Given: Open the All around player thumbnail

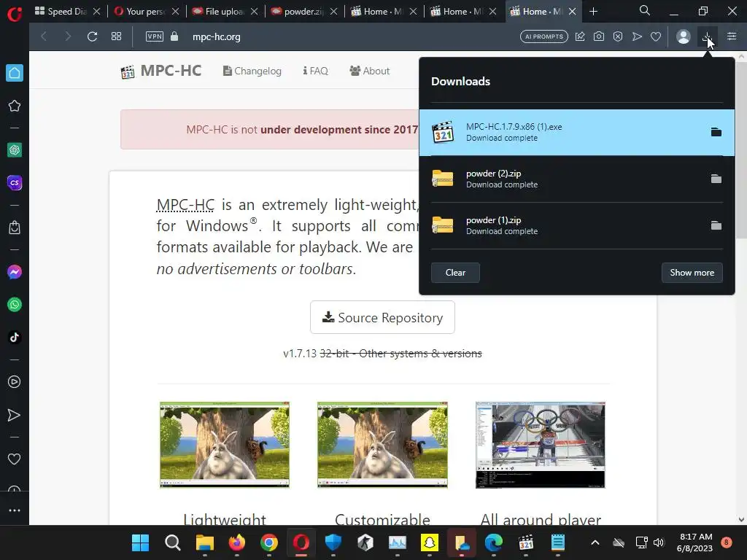Looking at the screenshot, I should coord(541,445).
